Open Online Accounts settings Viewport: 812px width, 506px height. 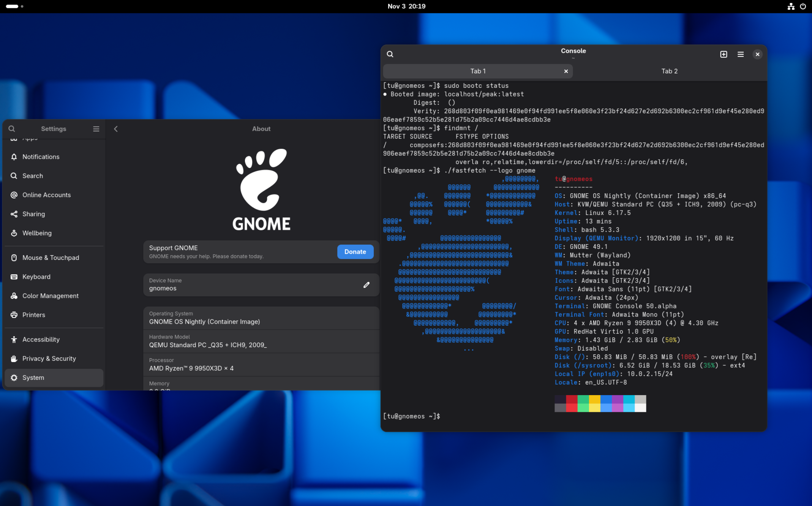pos(46,195)
